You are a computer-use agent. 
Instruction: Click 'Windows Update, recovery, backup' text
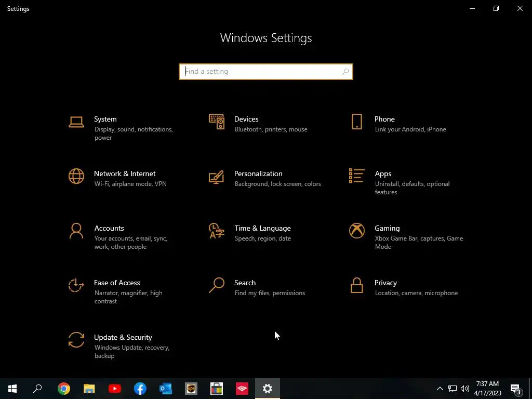coord(131,352)
